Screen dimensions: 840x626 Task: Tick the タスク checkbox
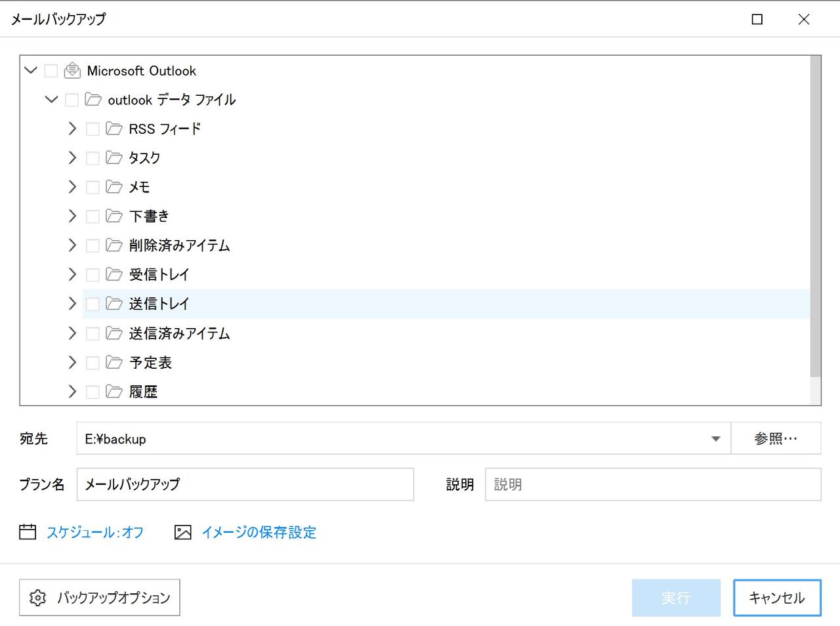tap(93, 158)
